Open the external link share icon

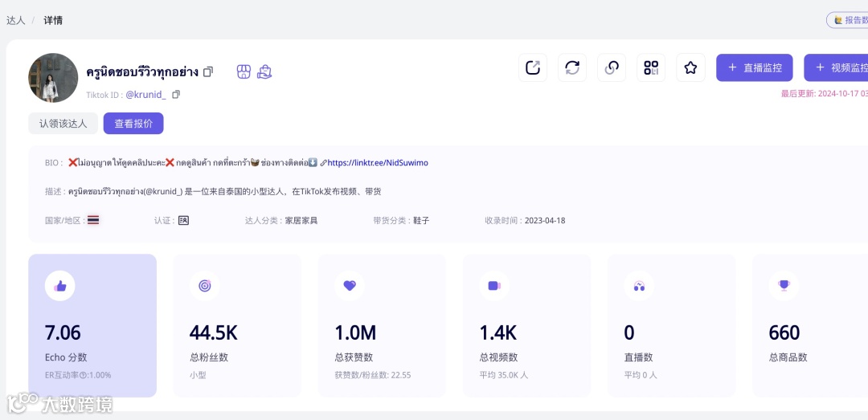click(x=533, y=67)
